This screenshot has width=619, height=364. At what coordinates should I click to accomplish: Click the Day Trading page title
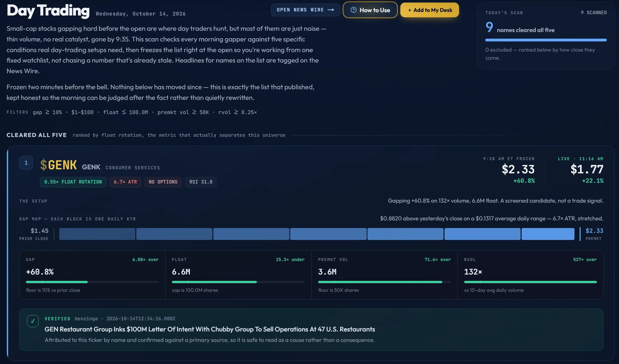48,11
